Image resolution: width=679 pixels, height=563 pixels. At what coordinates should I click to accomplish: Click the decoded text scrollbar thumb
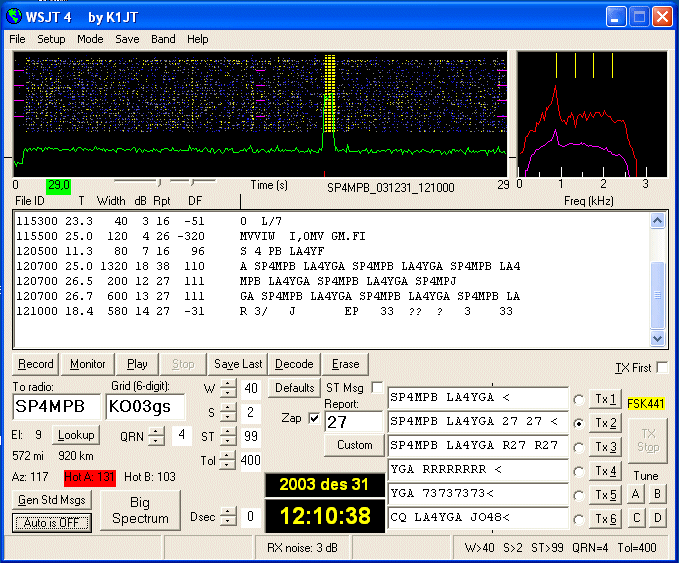pyautogui.click(x=657, y=295)
